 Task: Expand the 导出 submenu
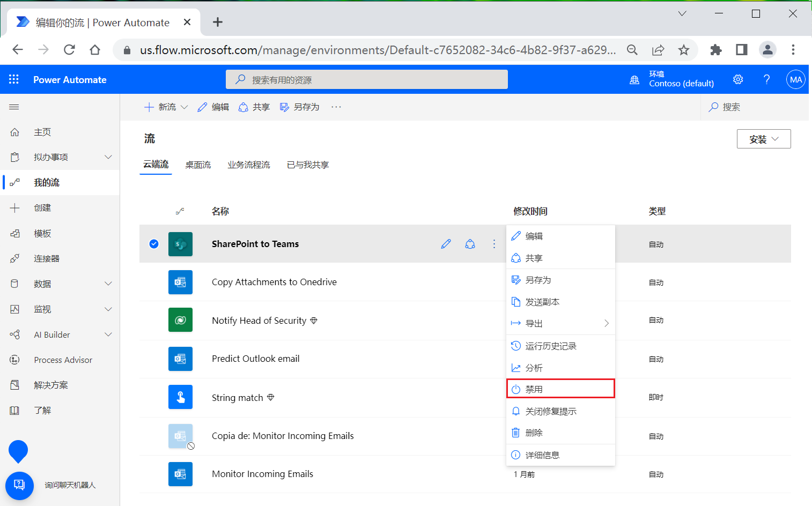tap(560, 323)
